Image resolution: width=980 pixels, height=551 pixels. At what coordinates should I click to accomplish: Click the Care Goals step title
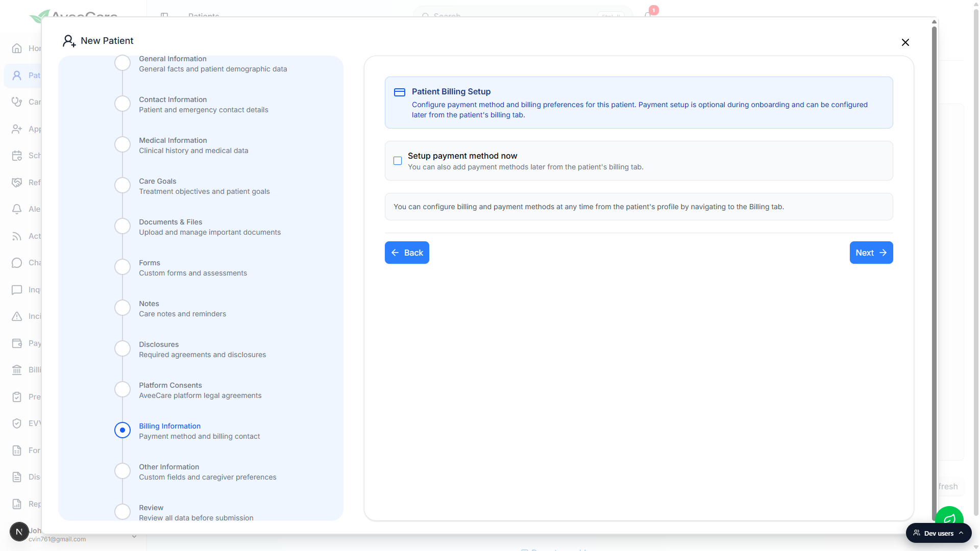pyautogui.click(x=158, y=181)
